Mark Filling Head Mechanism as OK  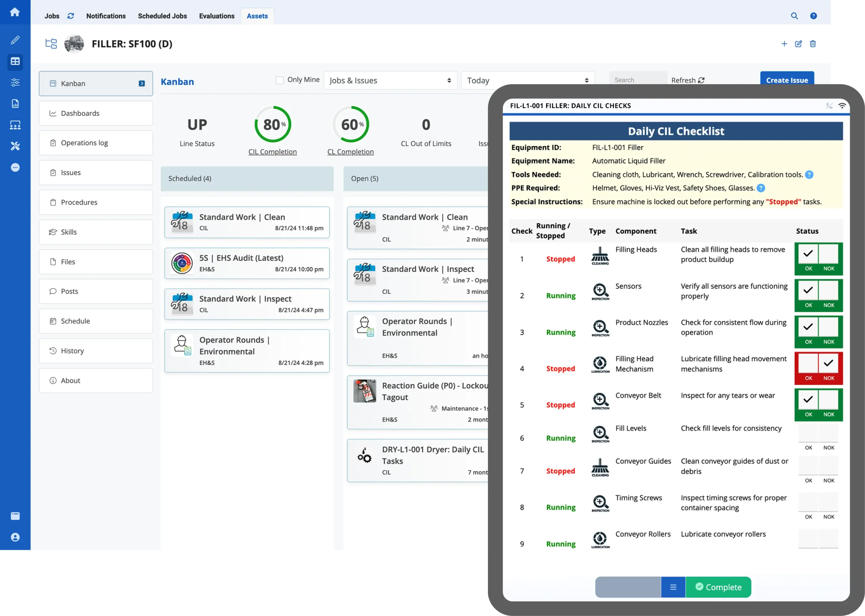(x=808, y=363)
